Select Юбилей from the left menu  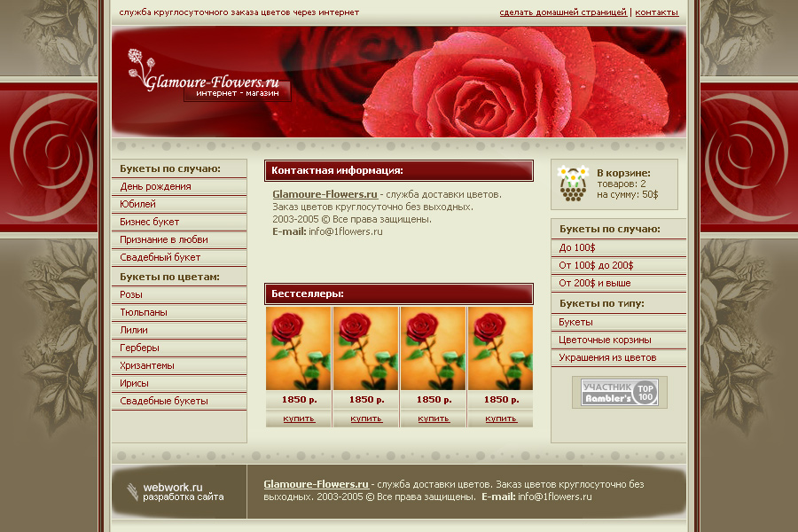[x=138, y=204]
